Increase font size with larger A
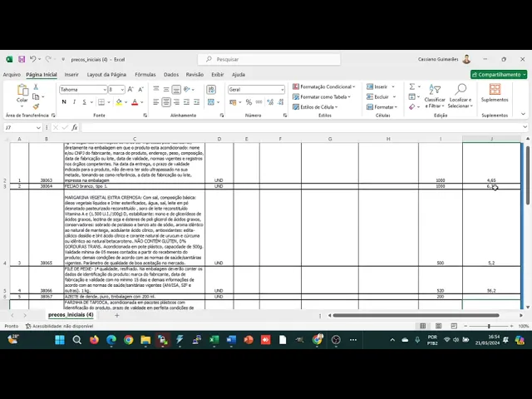532x399 pixels. point(131,90)
